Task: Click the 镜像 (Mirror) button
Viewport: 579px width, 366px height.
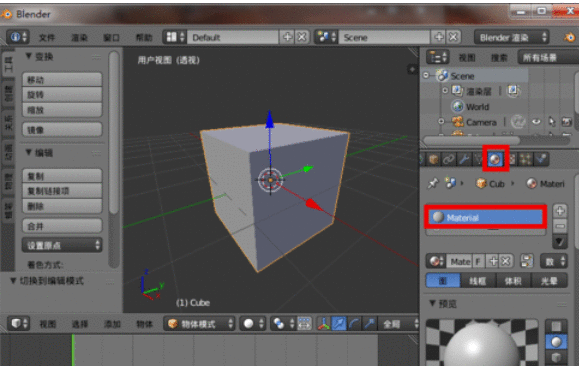Action: point(62,130)
